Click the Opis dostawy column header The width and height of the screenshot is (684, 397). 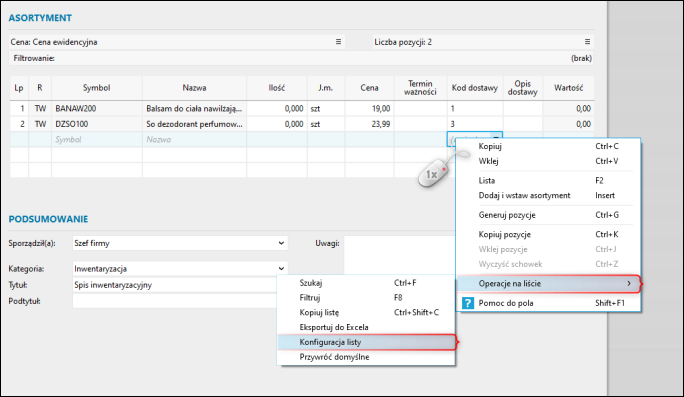coord(522,88)
